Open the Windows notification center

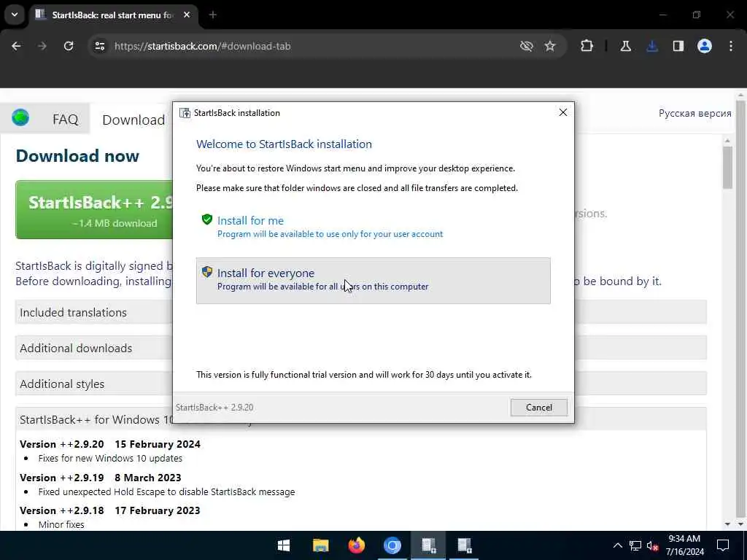tap(723, 545)
